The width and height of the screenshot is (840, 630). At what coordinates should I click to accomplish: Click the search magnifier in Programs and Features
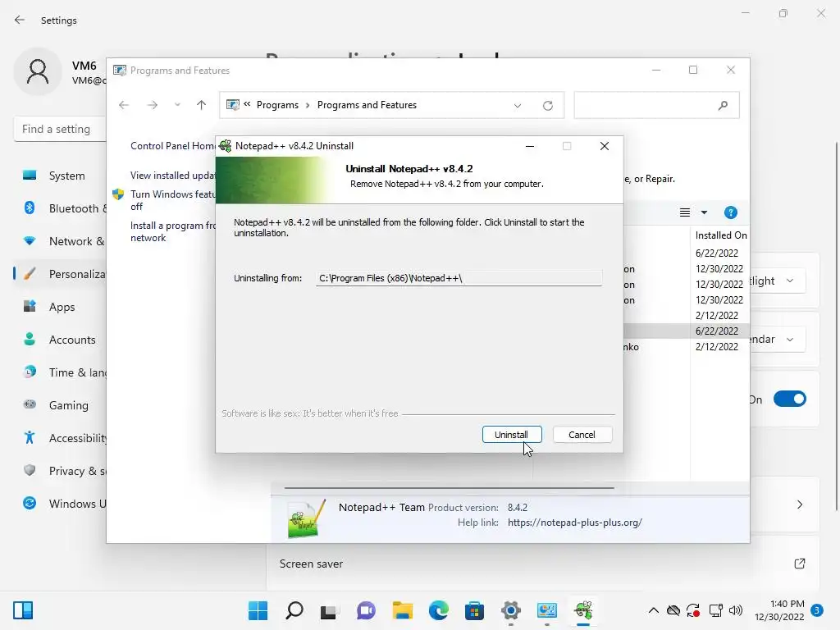click(x=724, y=106)
